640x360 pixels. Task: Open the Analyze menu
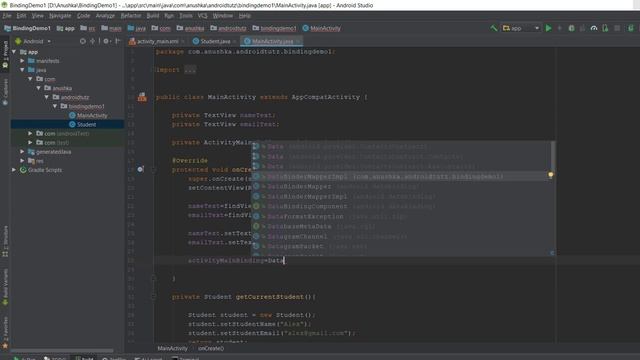pos(105,16)
